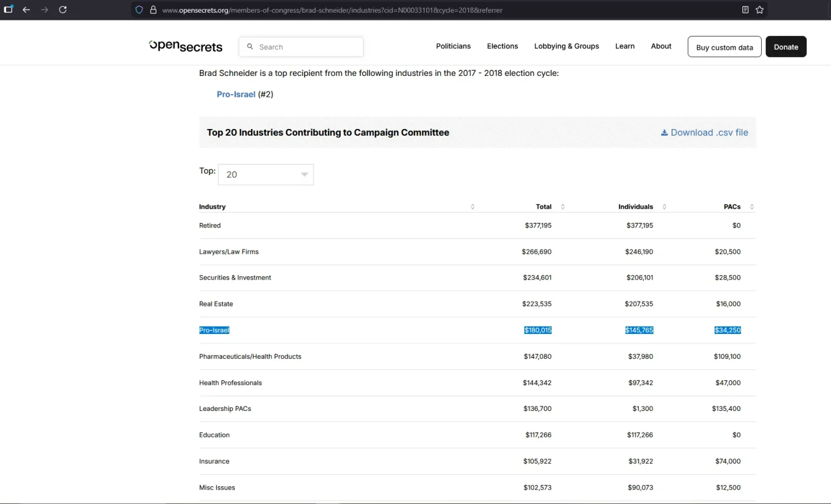
Task: Click the $97,342 Health Professionals individuals value
Action: point(641,383)
